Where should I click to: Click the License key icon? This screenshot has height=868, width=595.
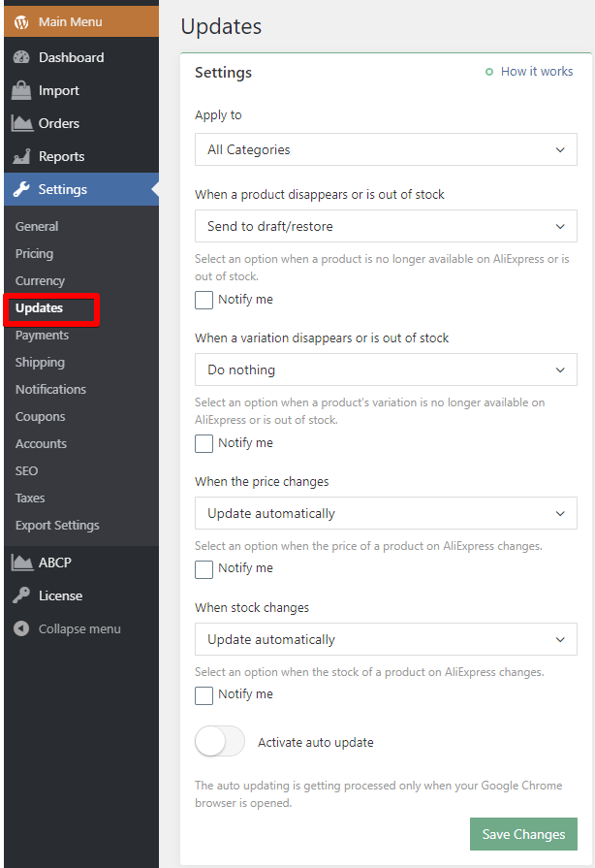21,595
